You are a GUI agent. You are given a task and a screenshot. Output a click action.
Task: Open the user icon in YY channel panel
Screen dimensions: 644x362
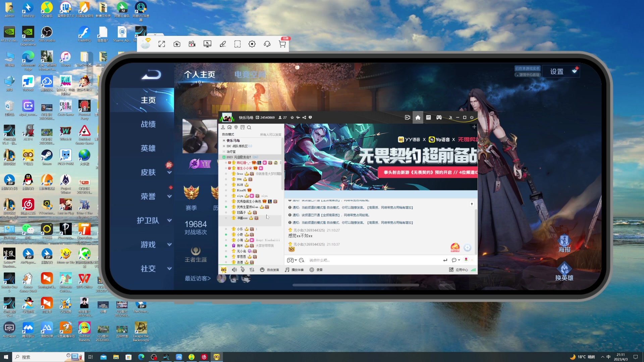pos(223,127)
